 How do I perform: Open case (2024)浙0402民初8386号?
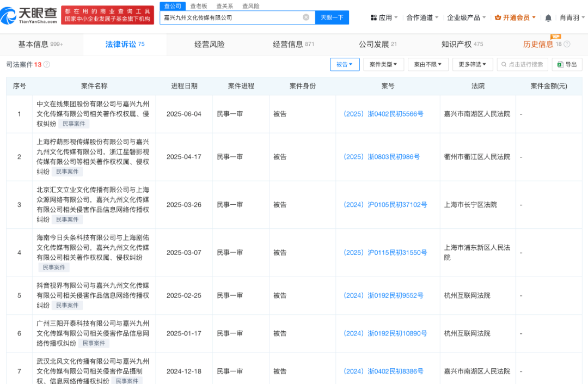(x=383, y=371)
